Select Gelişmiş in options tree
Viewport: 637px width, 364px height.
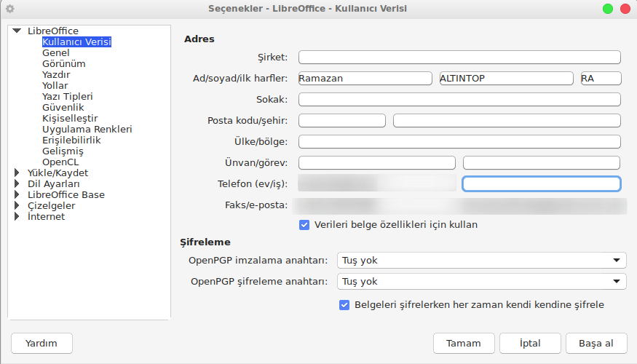(x=63, y=151)
